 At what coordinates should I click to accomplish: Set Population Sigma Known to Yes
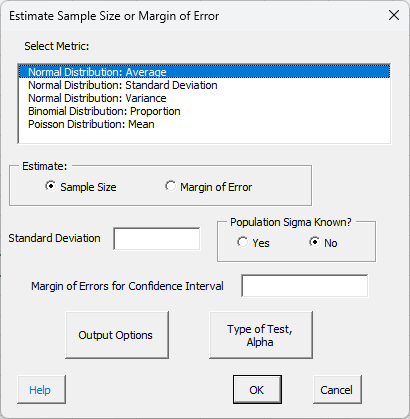point(242,242)
